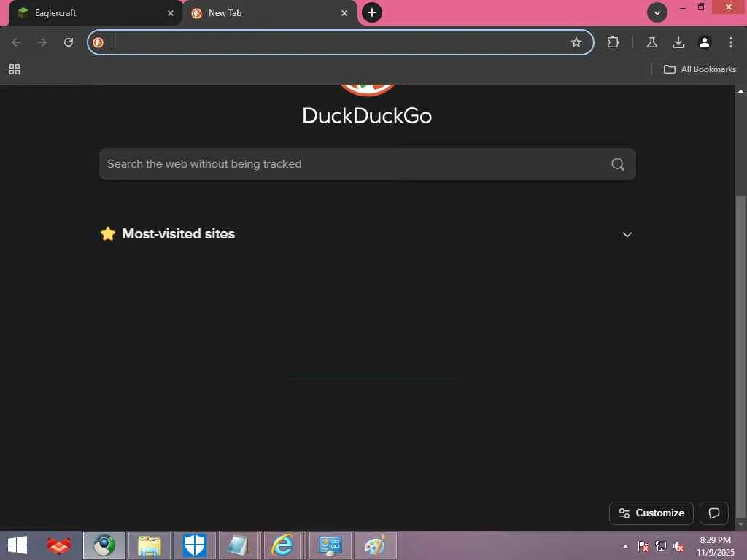Click the DuckDuckGo logo text

[367, 116]
